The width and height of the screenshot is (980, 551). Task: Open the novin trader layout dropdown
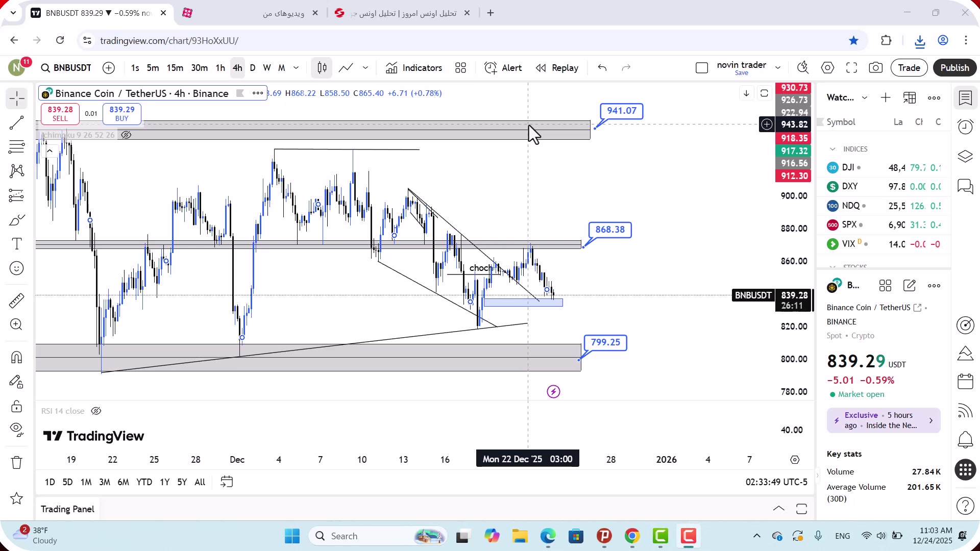(778, 68)
